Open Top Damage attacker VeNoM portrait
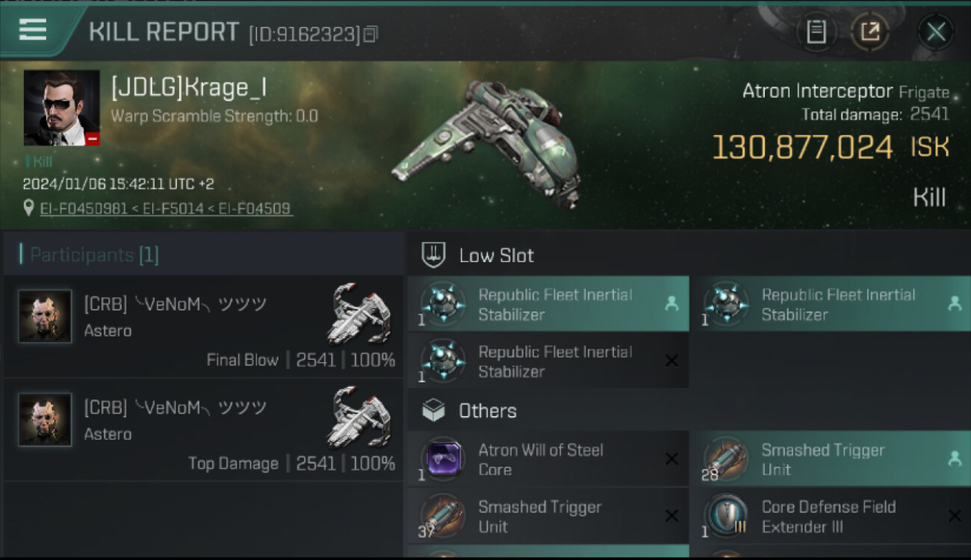The width and height of the screenshot is (971, 560). point(45,420)
